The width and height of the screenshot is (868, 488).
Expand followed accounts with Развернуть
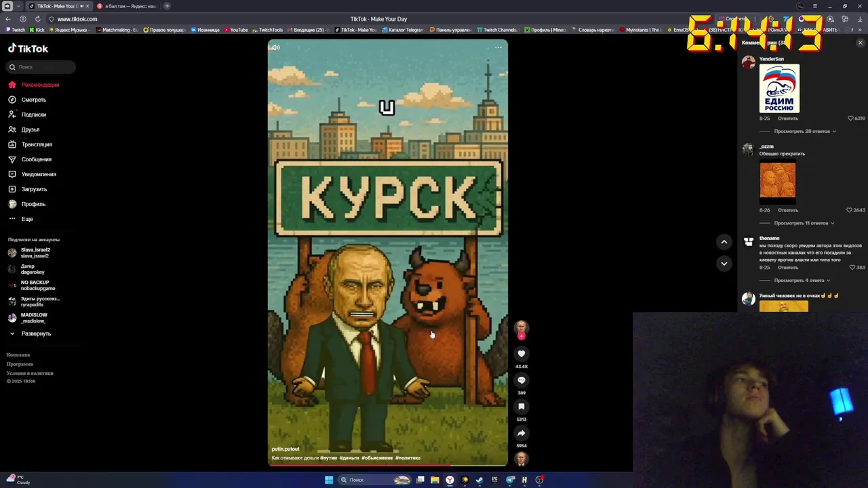click(30, 333)
